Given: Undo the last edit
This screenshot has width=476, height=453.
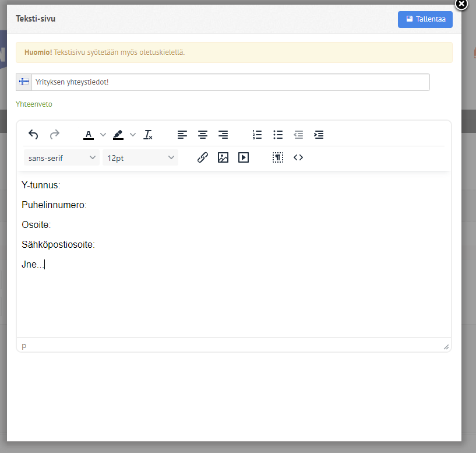Looking at the screenshot, I should coord(33,135).
